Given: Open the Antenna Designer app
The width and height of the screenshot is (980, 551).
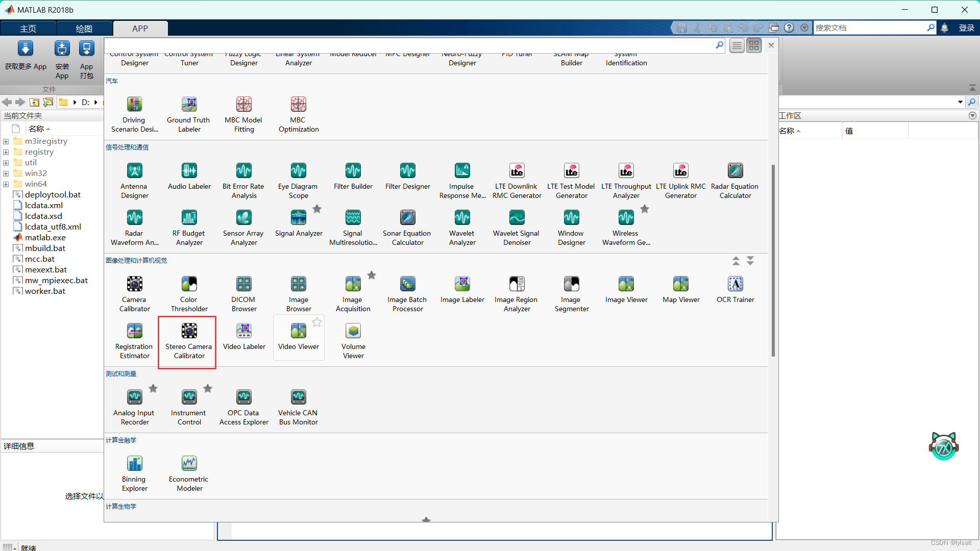Looking at the screenshot, I should pyautogui.click(x=135, y=181).
